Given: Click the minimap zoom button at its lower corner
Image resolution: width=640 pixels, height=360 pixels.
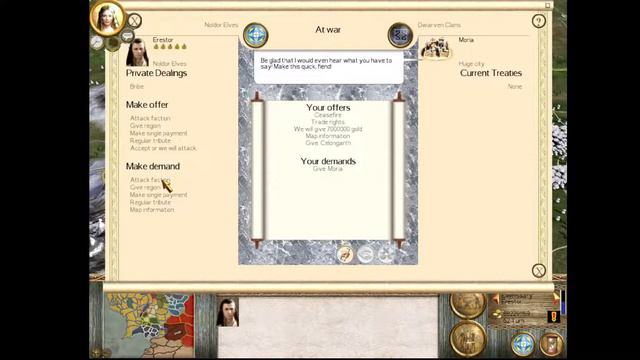Looking at the screenshot, I should point(96,352).
